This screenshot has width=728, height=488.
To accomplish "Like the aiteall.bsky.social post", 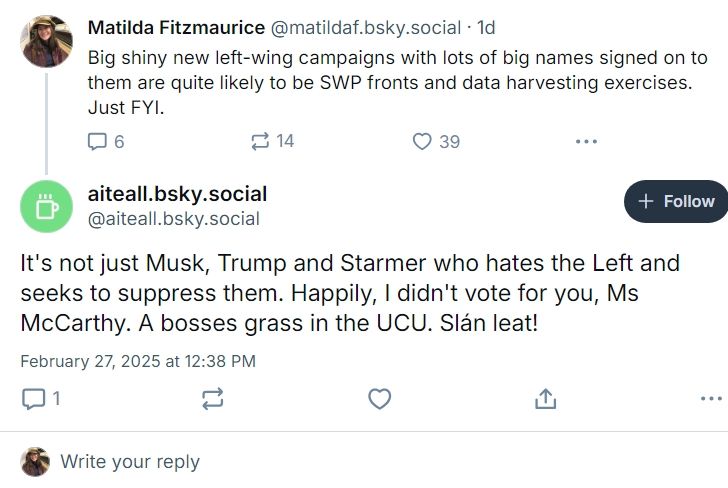I will pyautogui.click(x=379, y=399).
